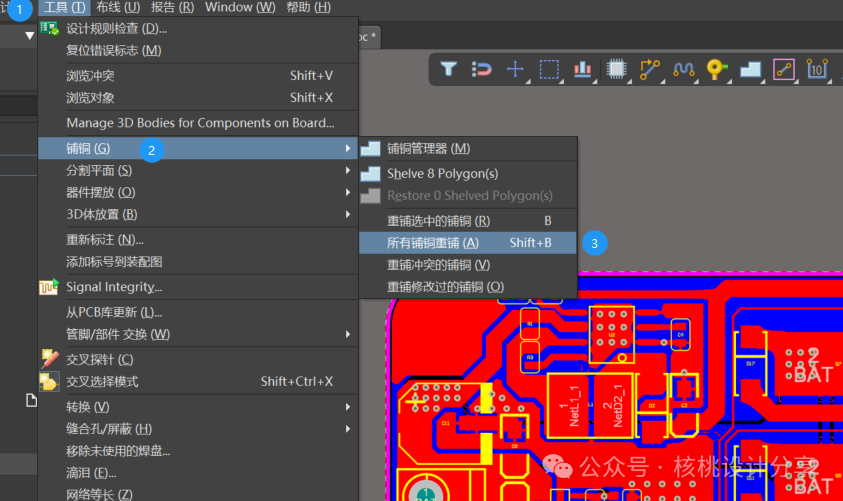
Task: Open the Window (W) menu
Action: [240, 7]
